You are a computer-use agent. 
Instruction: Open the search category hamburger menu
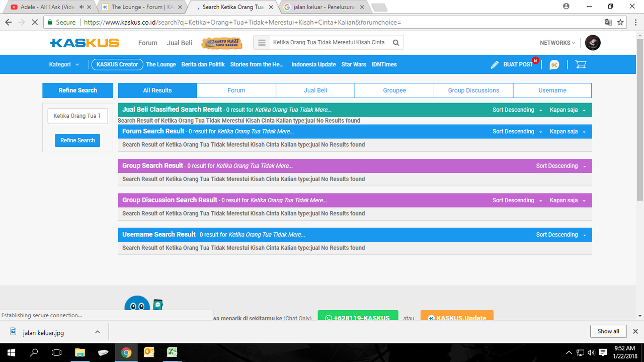click(262, 43)
